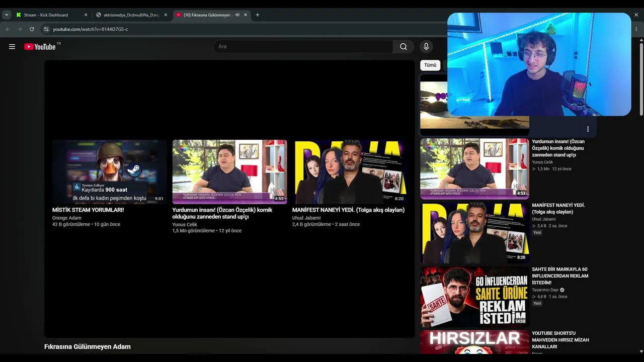644x362 pixels.
Task: Focus the Ara search field
Action: click(303, 47)
